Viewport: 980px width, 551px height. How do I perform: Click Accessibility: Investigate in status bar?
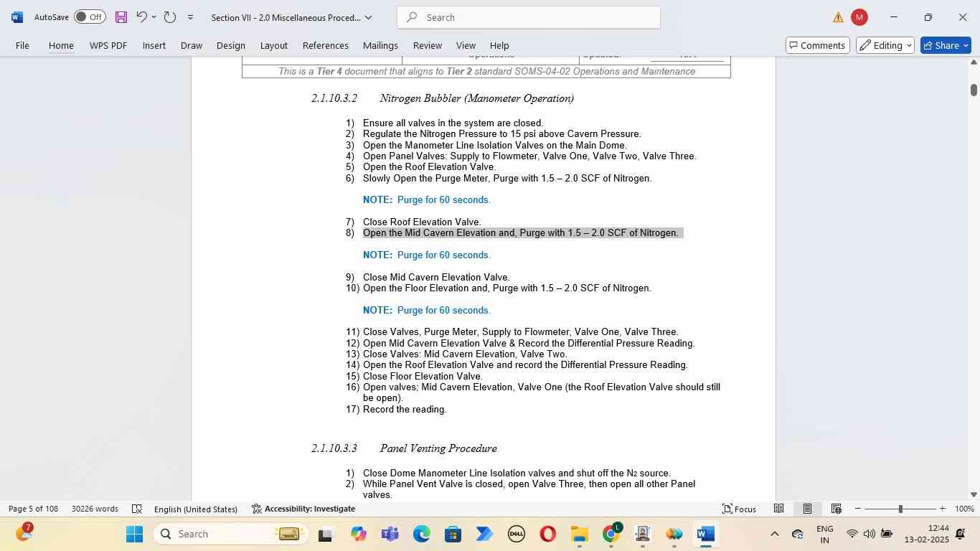[x=303, y=509]
